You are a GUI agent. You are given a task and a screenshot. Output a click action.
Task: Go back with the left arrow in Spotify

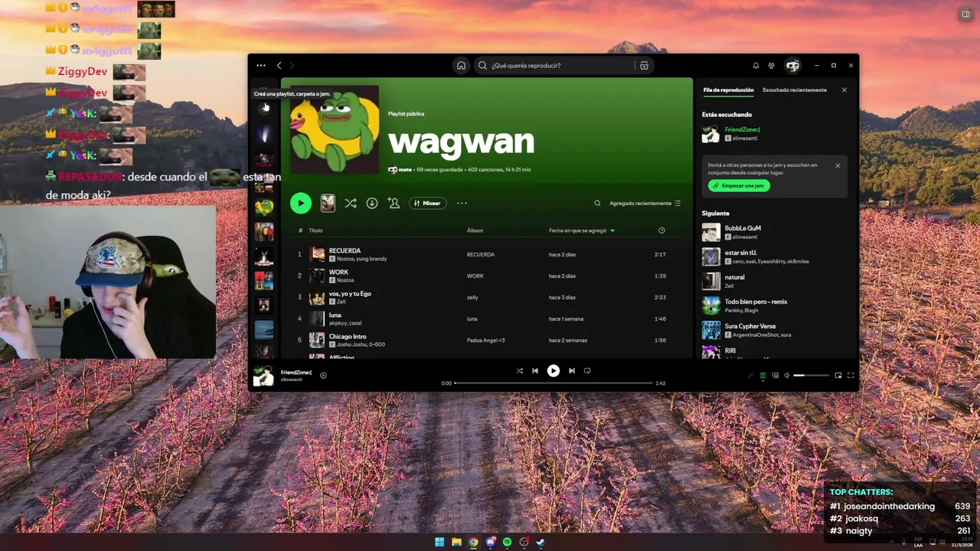[x=279, y=66]
